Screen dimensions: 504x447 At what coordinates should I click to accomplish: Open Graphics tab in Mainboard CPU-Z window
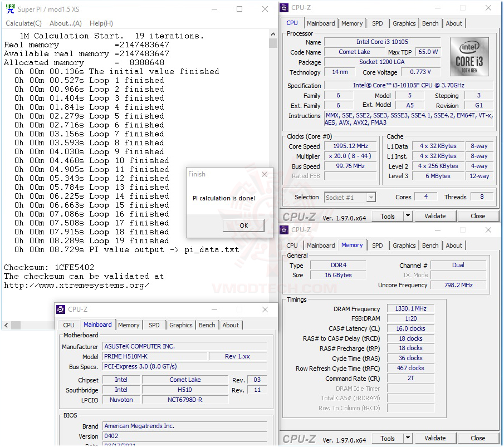click(x=180, y=325)
